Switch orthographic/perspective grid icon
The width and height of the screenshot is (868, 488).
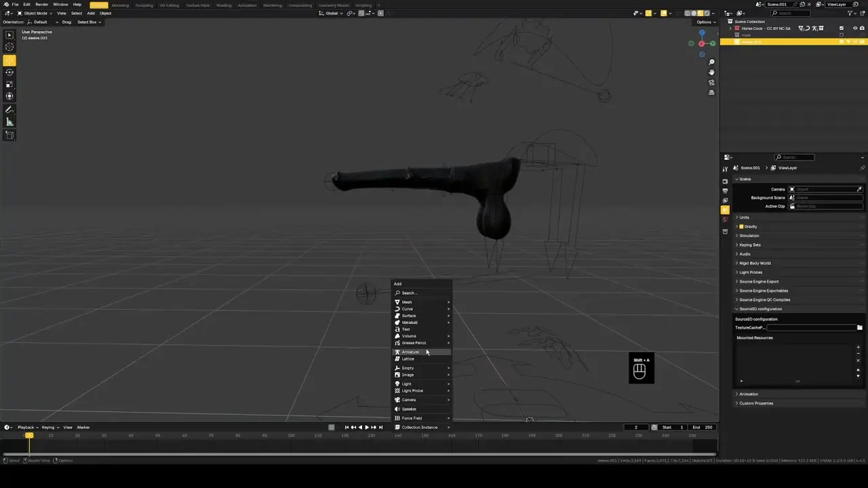[x=711, y=92]
